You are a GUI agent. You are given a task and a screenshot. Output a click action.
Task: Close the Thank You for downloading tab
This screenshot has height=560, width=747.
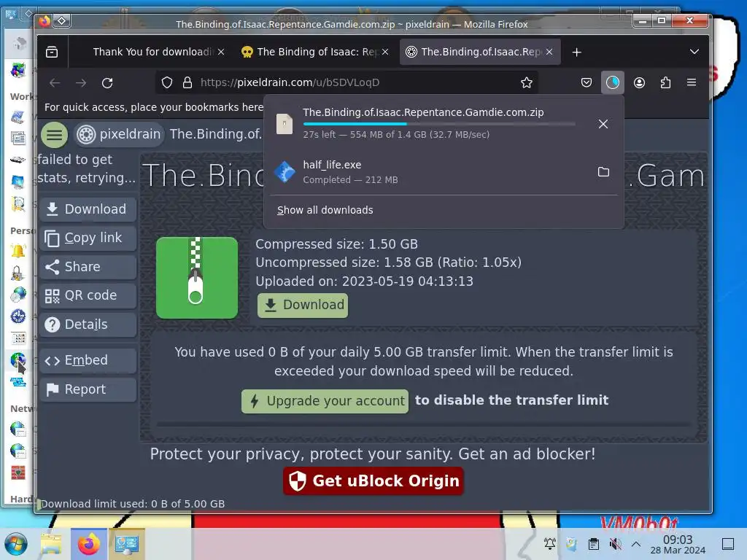coord(221,52)
